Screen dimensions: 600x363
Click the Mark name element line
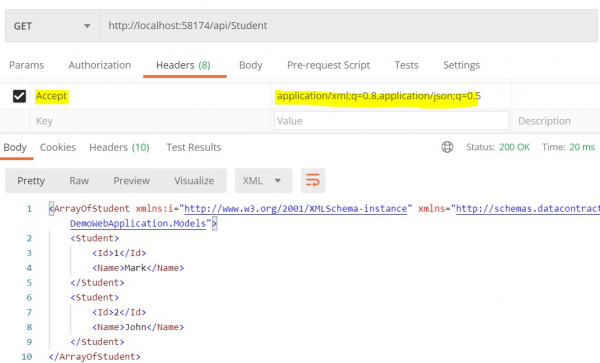pyautogui.click(x=138, y=268)
